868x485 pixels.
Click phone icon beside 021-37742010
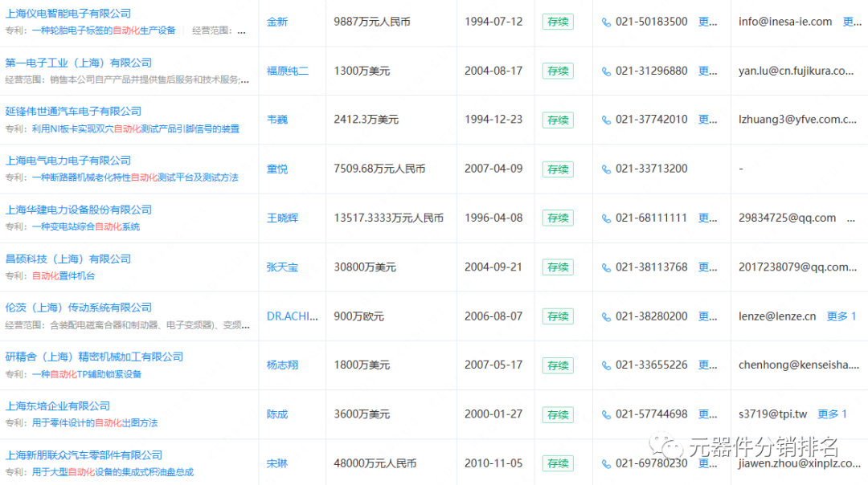(x=606, y=120)
